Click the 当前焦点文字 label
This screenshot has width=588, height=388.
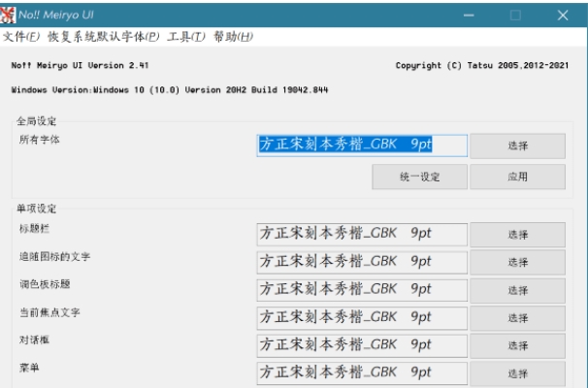click(x=49, y=312)
